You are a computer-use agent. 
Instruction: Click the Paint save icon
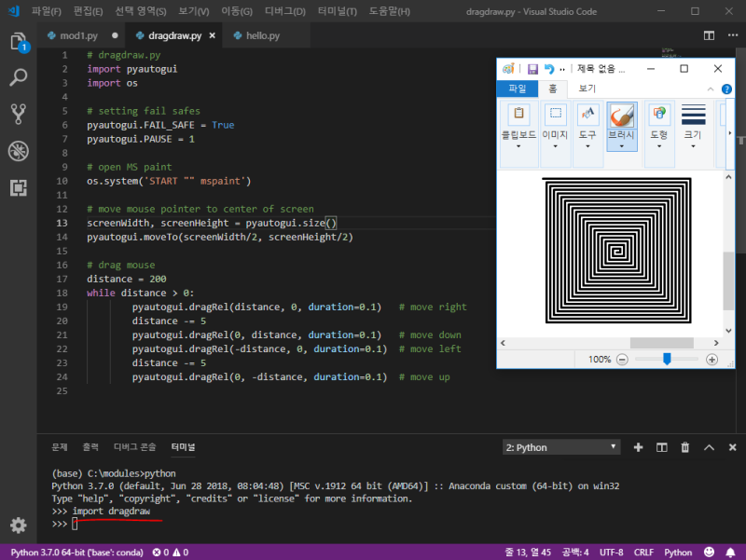tap(532, 69)
